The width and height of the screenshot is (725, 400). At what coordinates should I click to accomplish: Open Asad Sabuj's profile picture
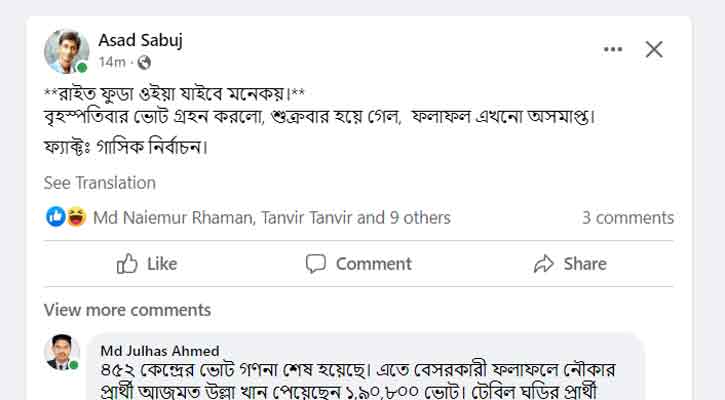[x=66, y=50]
